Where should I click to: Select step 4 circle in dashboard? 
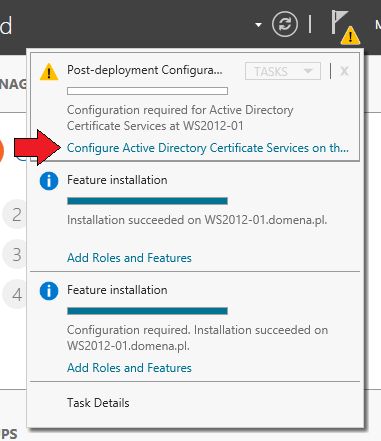[x=15, y=295]
